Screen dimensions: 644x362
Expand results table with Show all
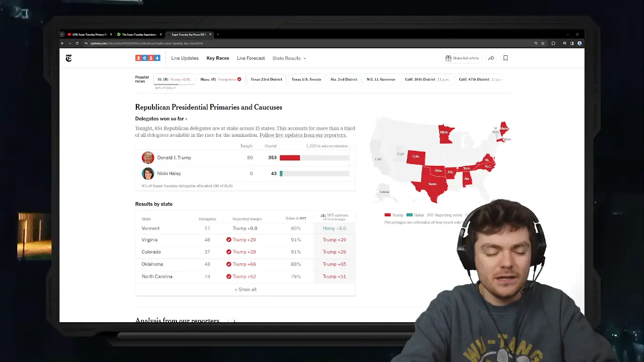click(245, 290)
